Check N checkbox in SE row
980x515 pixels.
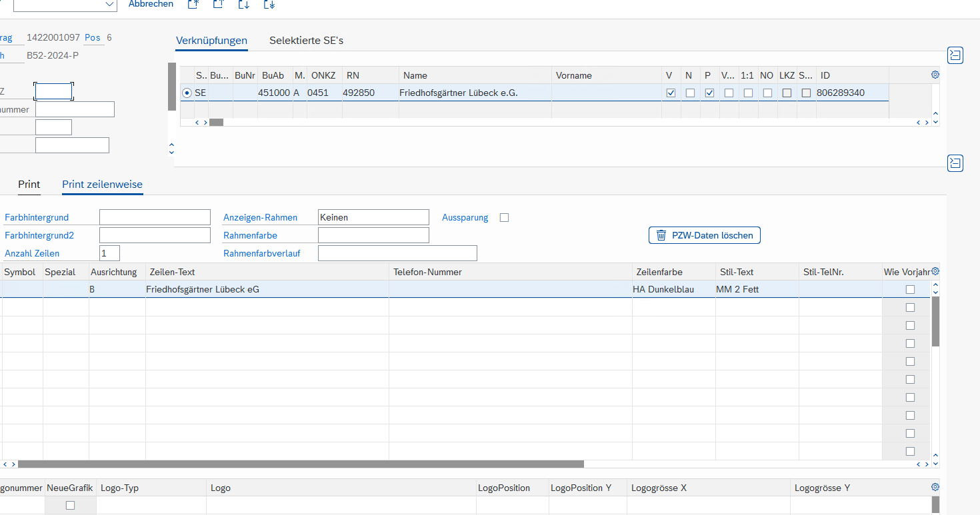tap(690, 93)
